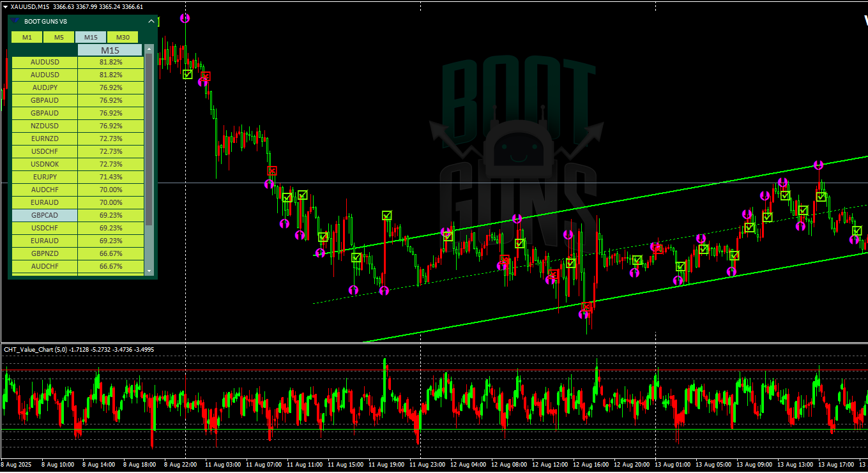Open the XAUUSD,M15 chart triangle menu

point(5,6)
